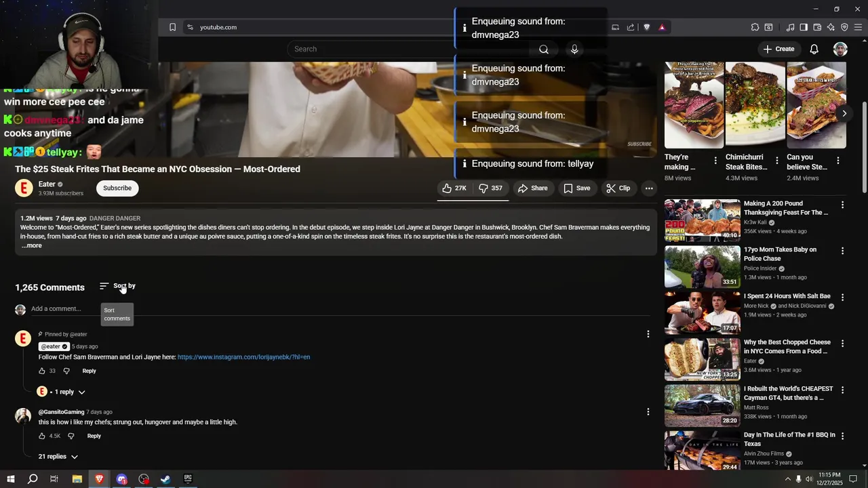Reply to the @GansitoGaming comment
868x488 pixels.
[x=94, y=436]
